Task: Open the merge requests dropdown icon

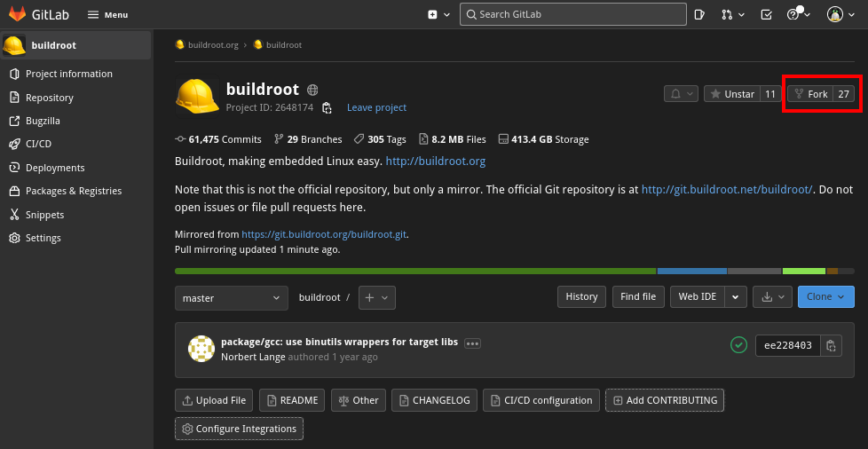Action: click(733, 15)
